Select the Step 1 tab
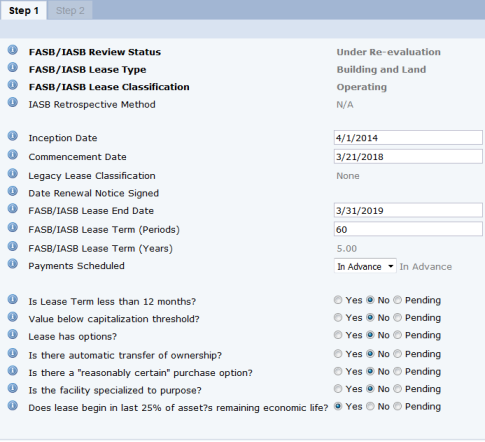 [24, 10]
